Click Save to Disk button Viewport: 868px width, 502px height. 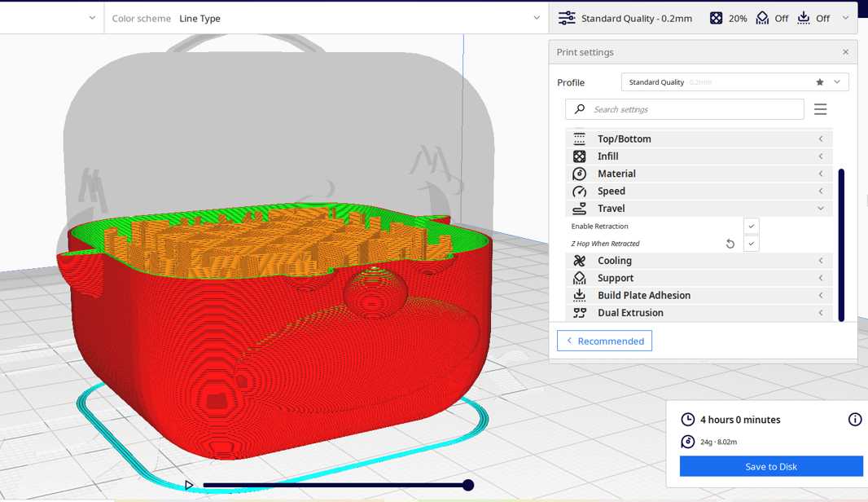click(x=770, y=466)
